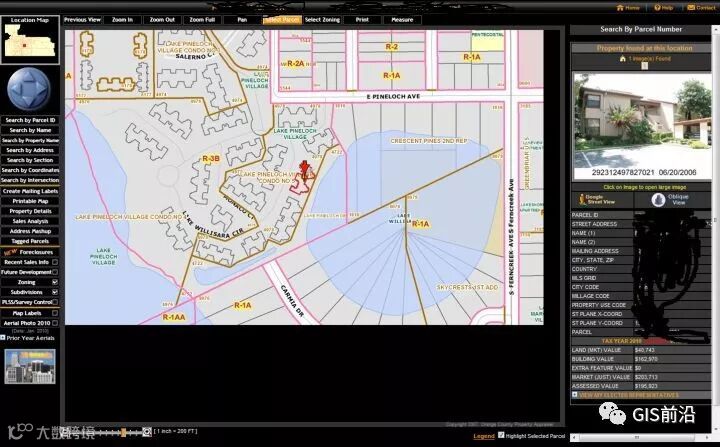Click the 'ASSESSED VALUE' row
This screenshot has height=447, width=720.
pyautogui.click(x=641, y=386)
